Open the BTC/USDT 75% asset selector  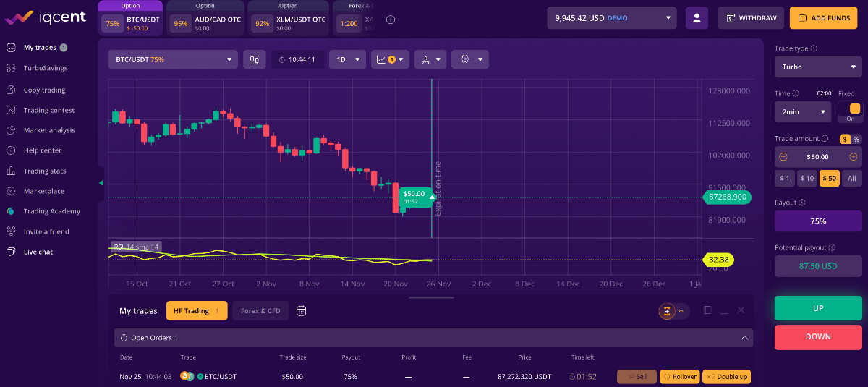pos(173,59)
